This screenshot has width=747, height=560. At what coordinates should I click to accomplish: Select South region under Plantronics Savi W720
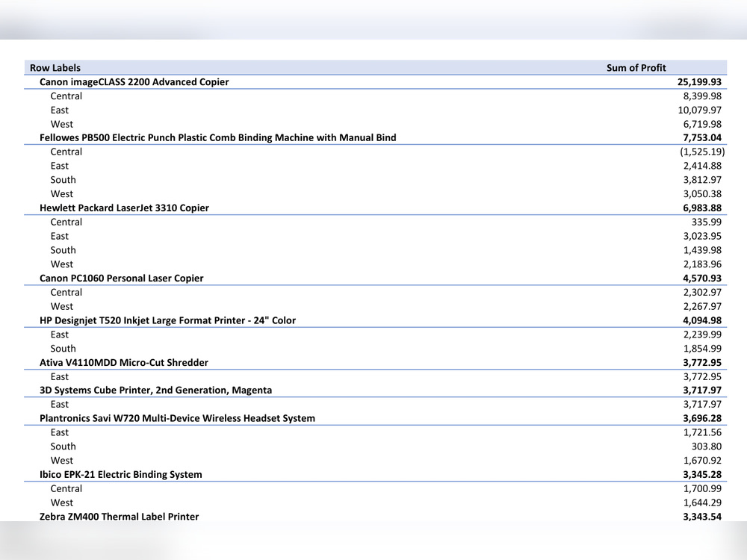point(63,447)
